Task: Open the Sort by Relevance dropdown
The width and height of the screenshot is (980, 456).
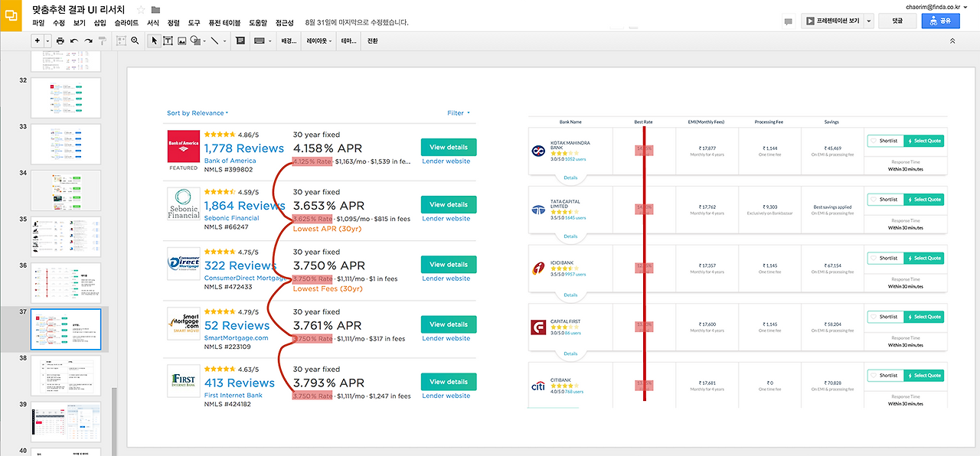Action: [x=198, y=113]
